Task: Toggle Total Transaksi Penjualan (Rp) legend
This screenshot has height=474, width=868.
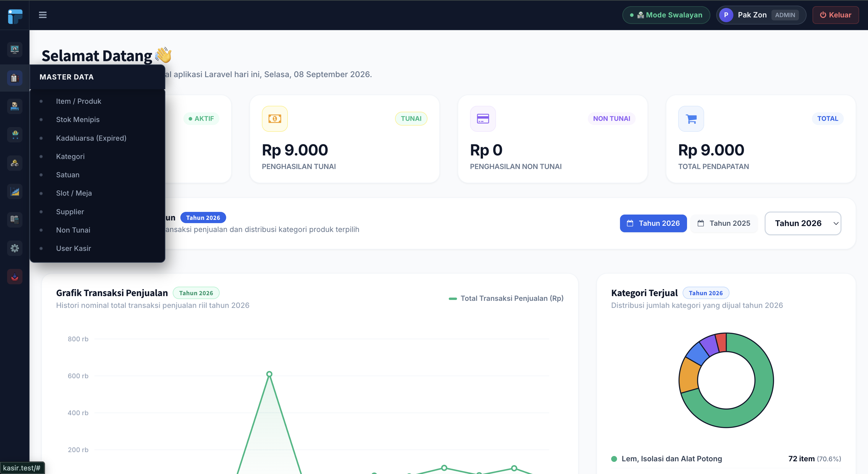Action: pos(506,298)
